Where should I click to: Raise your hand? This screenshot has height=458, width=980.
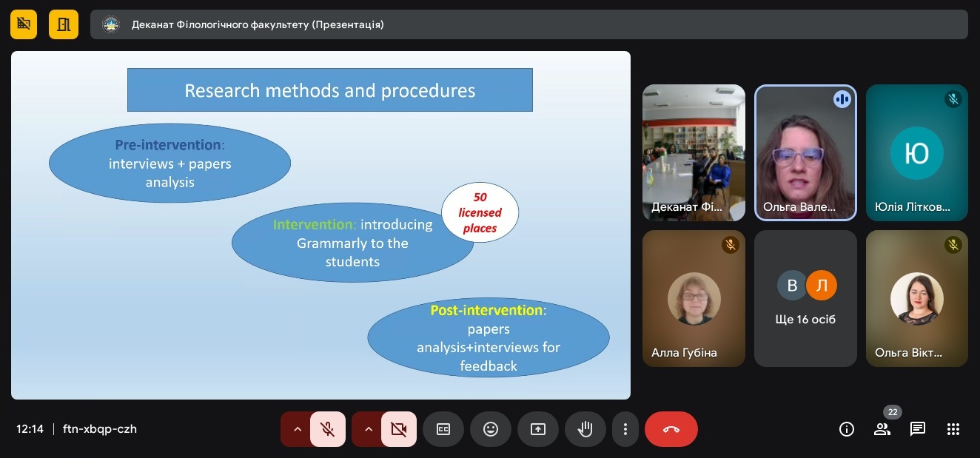pos(585,429)
